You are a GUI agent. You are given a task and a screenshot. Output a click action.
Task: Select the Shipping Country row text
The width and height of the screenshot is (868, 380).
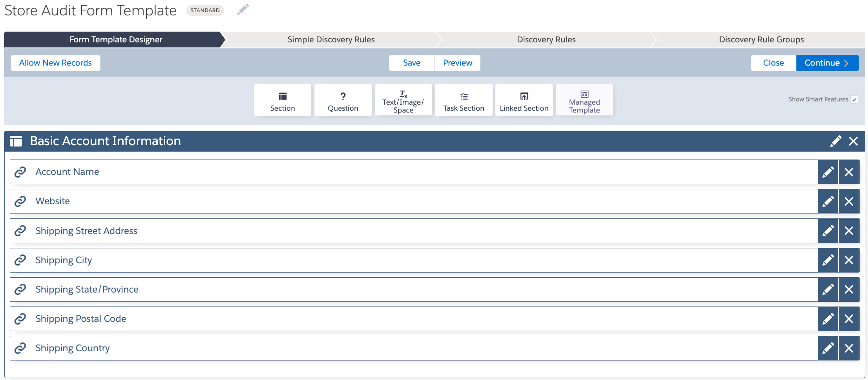click(73, 348)
